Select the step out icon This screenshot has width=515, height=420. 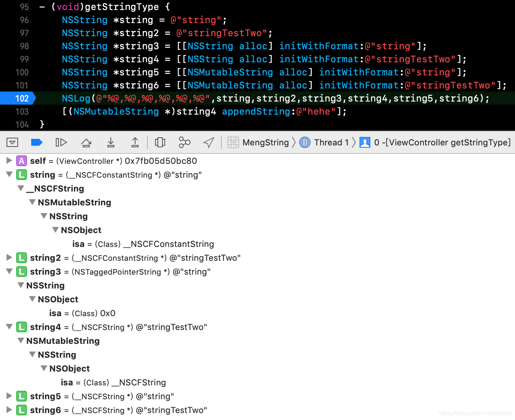[135, 142]
